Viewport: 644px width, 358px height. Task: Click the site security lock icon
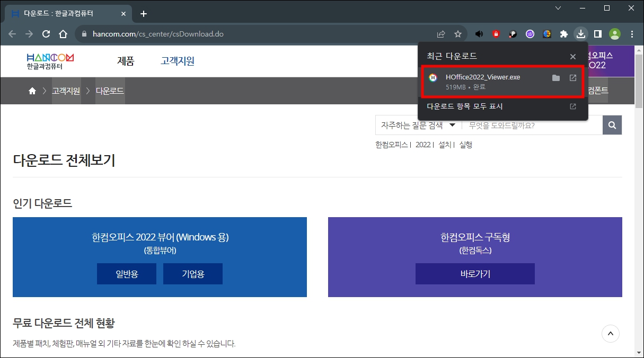click(x=84, y=34)
